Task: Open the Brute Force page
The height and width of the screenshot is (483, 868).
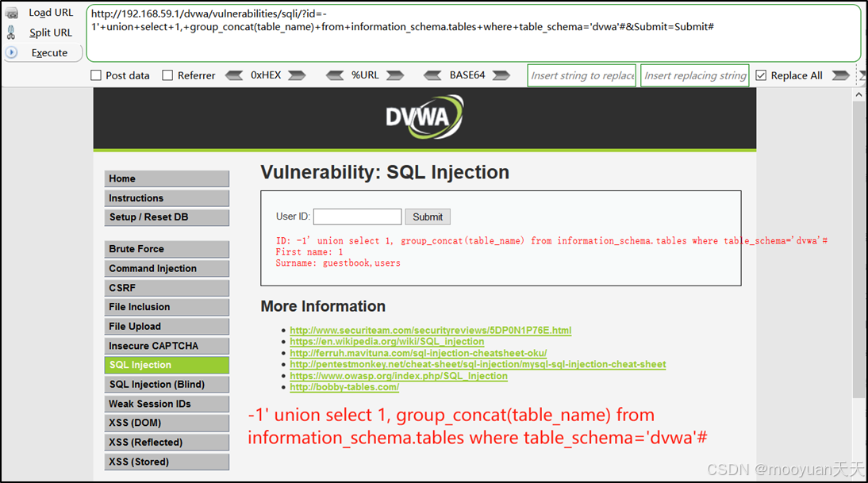Action: pos(167,249)
